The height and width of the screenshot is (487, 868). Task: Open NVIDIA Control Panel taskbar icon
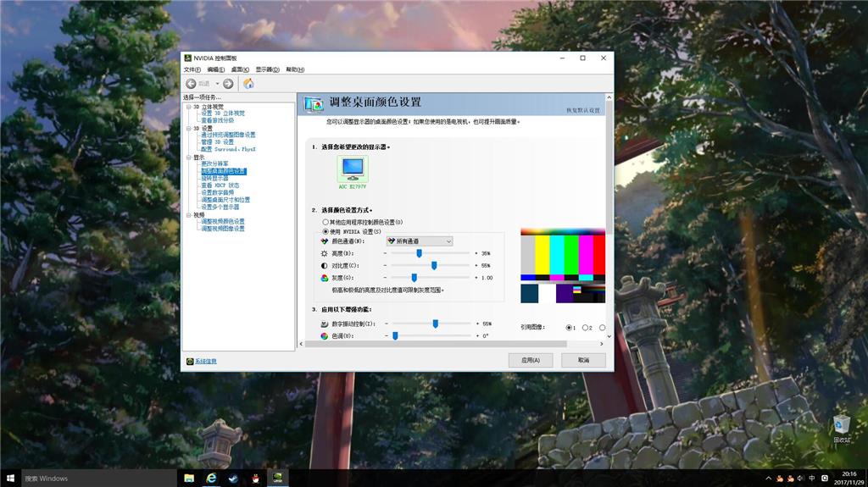(278, 479)
